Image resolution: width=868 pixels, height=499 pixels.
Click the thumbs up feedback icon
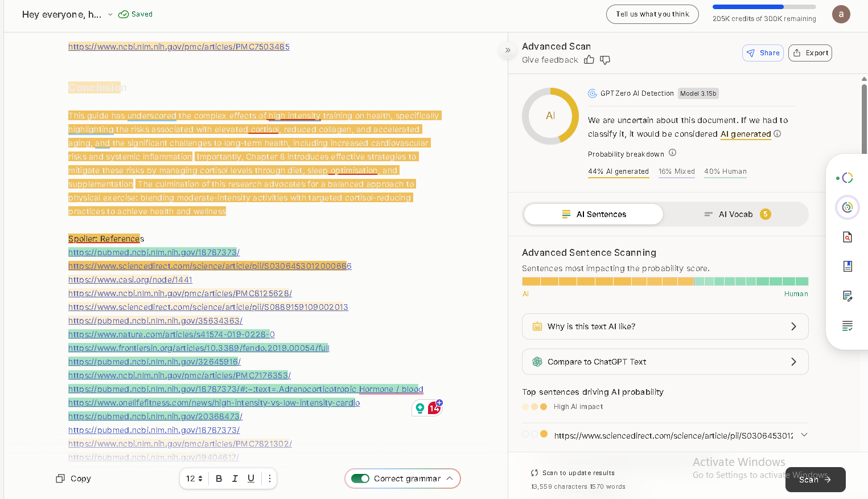coord(589,60)
